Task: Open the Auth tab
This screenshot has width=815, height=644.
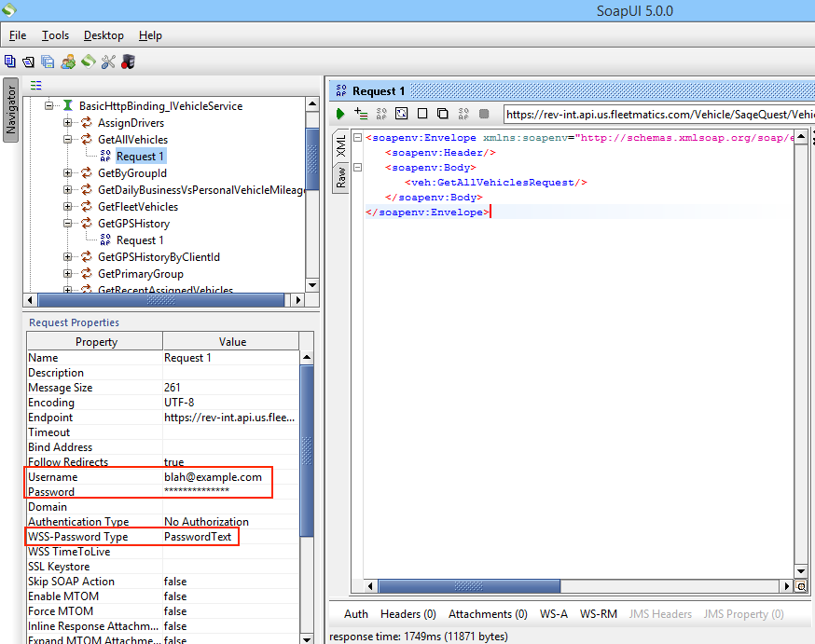Action: tap(356, 614)
